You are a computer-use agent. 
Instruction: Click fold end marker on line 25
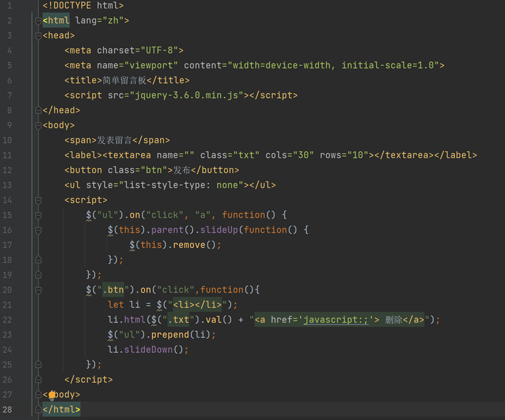[x=38, y=365]
